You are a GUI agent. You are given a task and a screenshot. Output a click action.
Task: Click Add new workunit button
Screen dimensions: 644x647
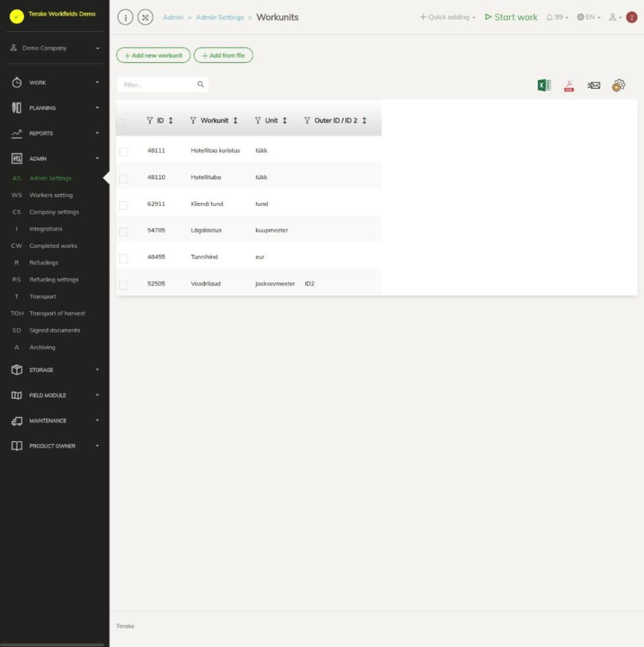pyautogui.click(x=153, y=56)
